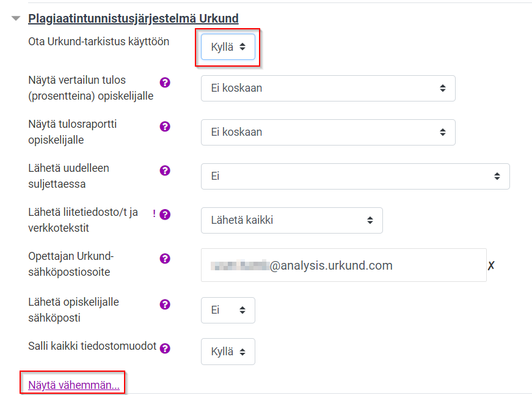Open Salli kaikki tiedostomuodot dropdown
Viewport: 532px width, 395px height.
[228, 352]
